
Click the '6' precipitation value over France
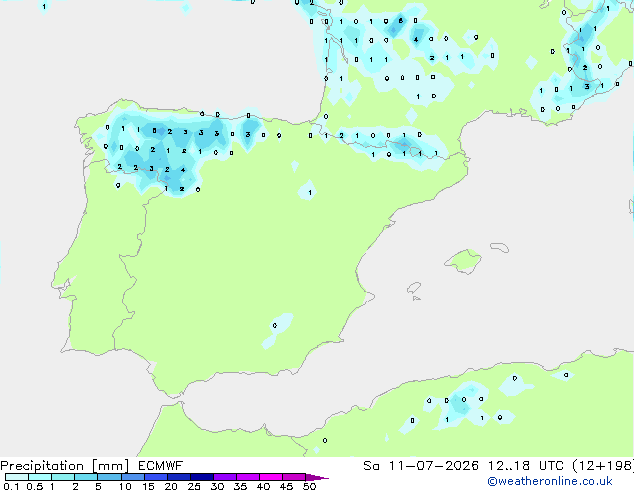click(x=401, y=20)
